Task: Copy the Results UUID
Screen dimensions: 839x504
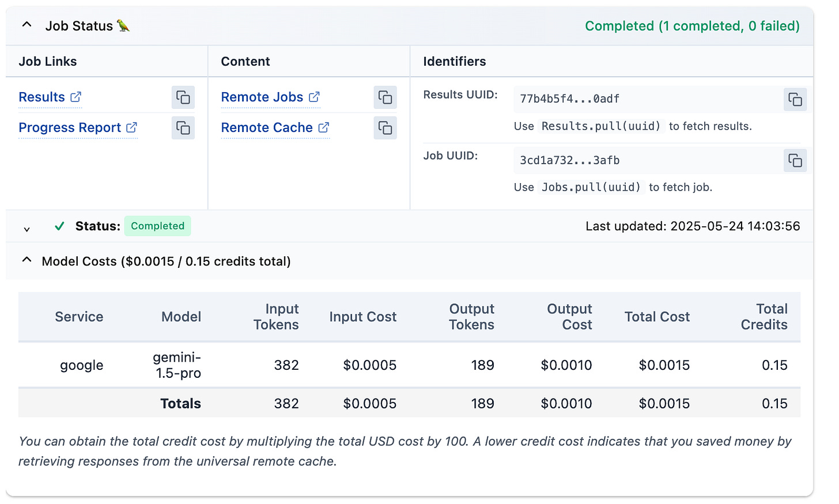Action: (795, 99)
